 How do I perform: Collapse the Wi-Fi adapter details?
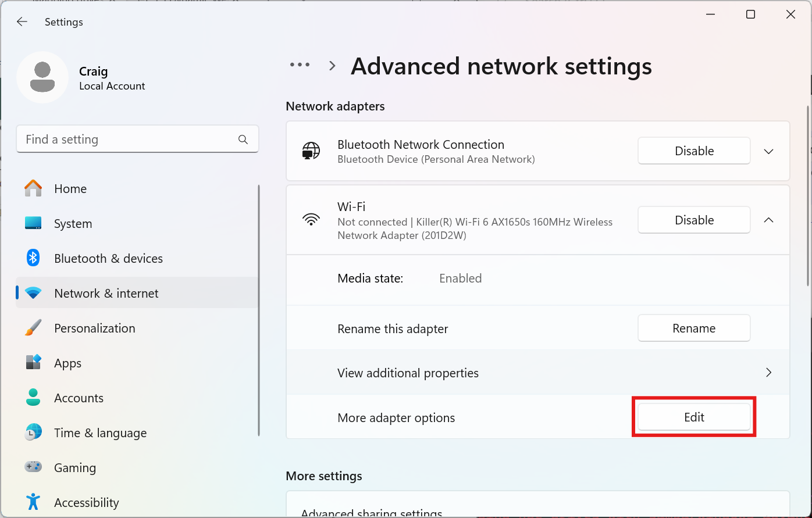click(768, 220)
